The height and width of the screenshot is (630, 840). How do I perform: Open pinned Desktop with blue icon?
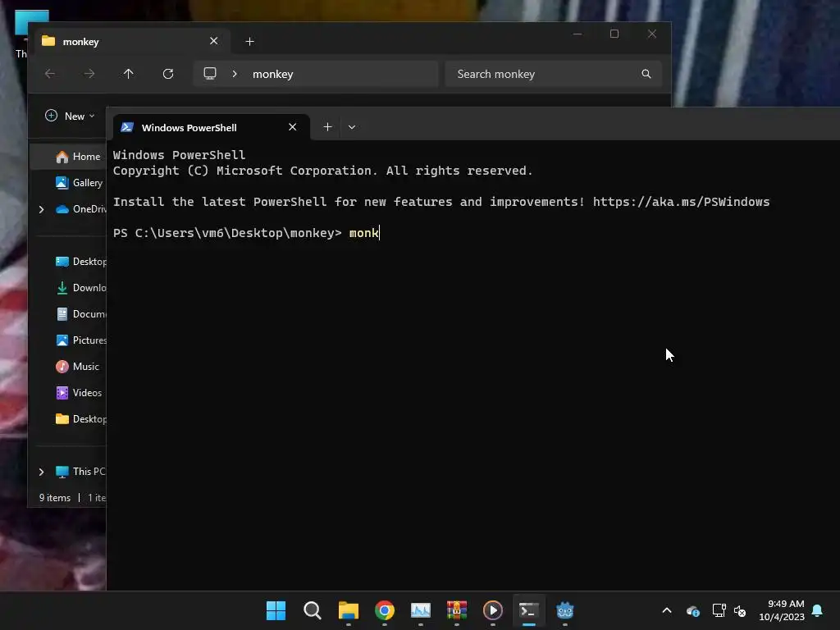(80, 262)
